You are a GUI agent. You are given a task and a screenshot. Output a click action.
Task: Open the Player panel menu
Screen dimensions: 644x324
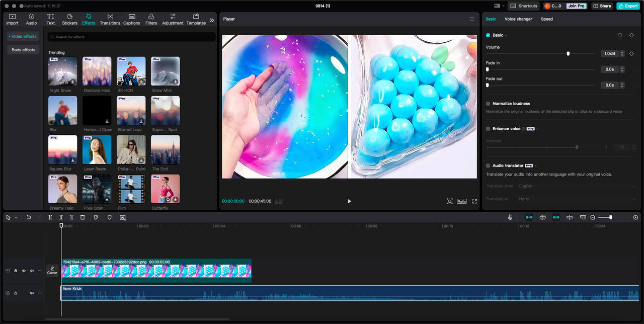click(x=472, y=19)
